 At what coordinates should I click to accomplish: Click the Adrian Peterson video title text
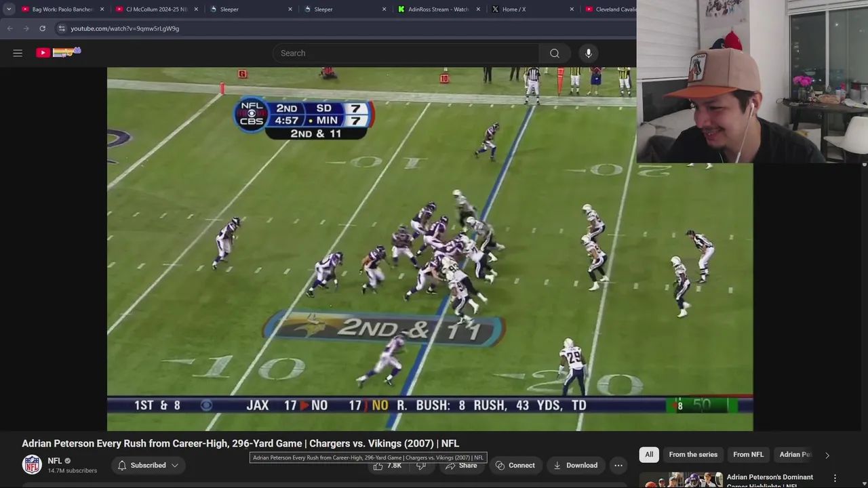tap(240, 443)
